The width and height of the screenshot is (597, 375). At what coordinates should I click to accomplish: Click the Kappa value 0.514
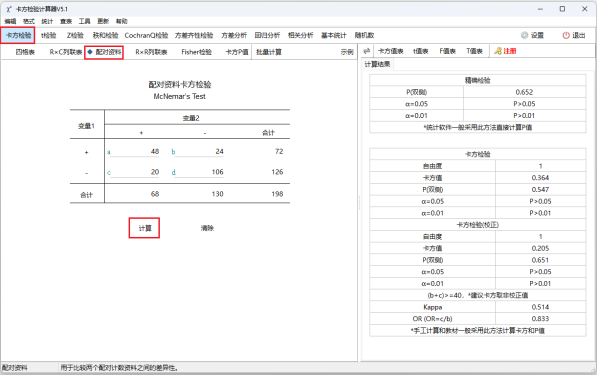[x=540, y=307]
